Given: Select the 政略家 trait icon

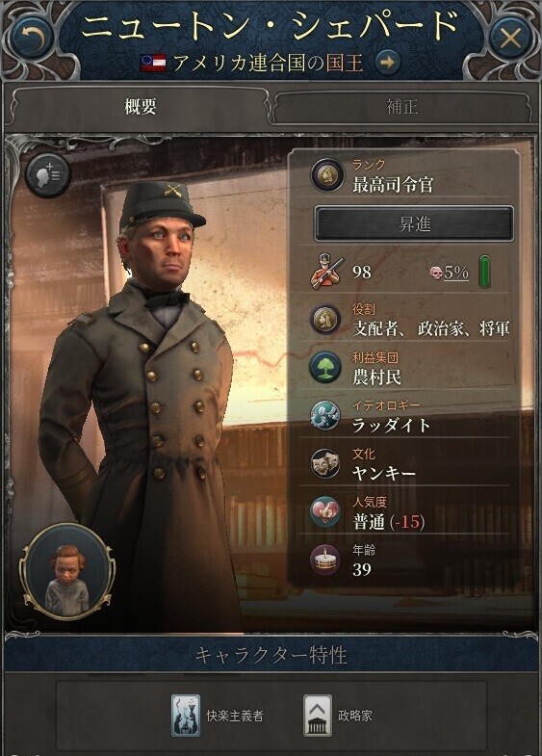Looking at the screenshot, I should tap(318, 716).
